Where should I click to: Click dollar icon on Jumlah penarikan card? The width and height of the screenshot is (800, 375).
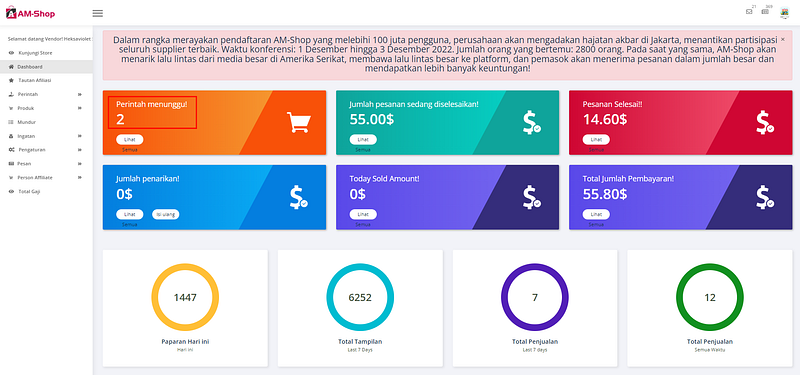(298, 197)
